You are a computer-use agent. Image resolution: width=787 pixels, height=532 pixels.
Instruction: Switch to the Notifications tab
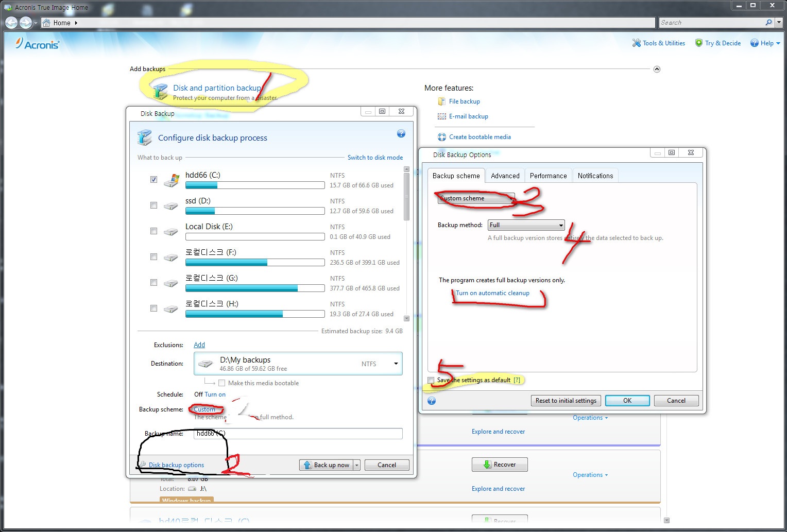point(595,176)
